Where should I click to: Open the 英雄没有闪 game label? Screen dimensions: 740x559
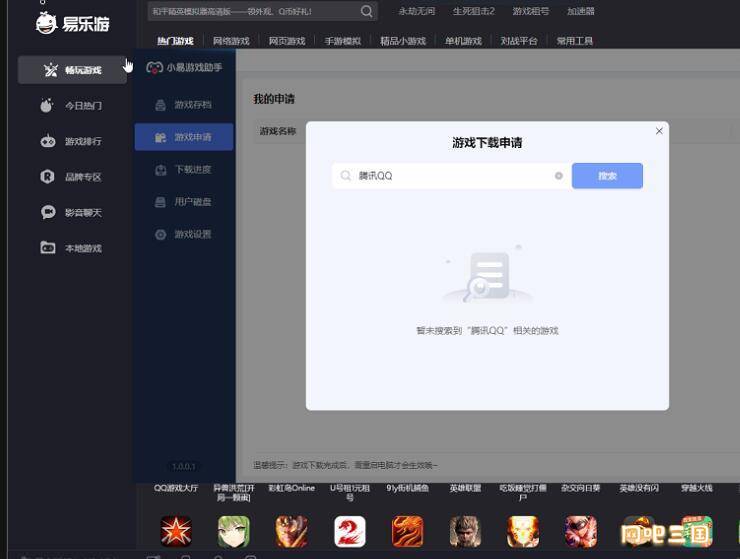point(639,488)
